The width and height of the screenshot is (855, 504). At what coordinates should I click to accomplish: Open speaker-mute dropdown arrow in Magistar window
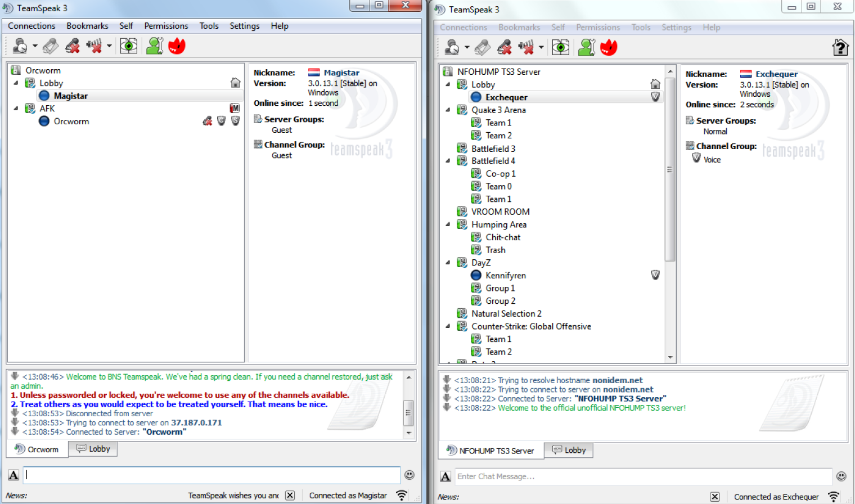click(x=109, y=46)
